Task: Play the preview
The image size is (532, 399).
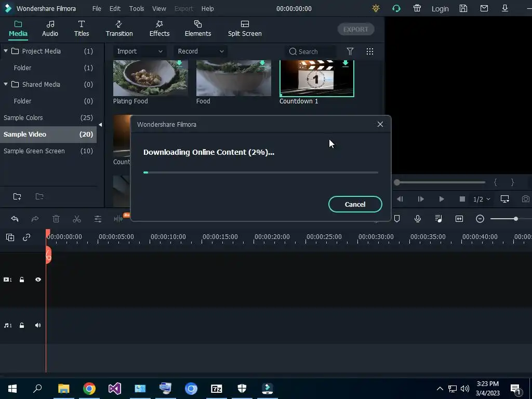Action: [x=442, y=199]
